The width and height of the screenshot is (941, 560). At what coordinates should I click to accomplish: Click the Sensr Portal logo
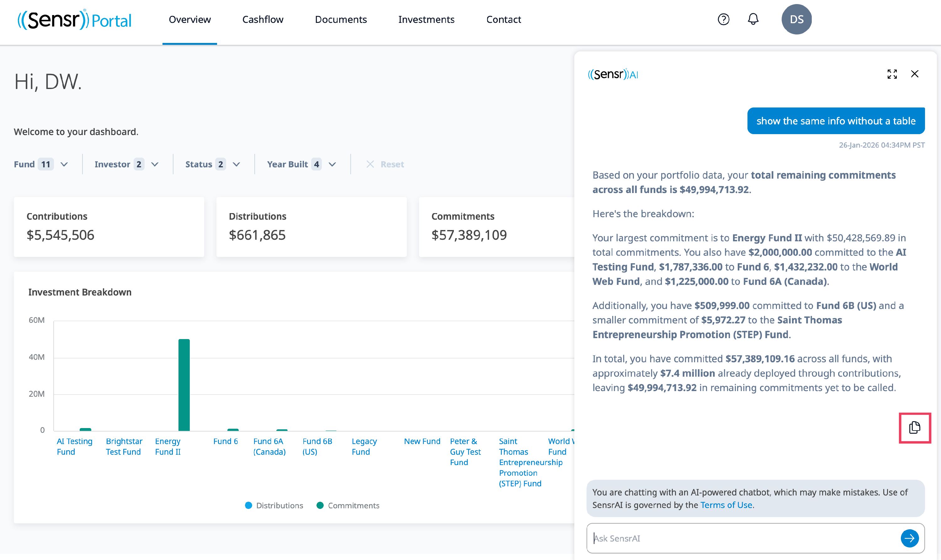click(74, 20)
